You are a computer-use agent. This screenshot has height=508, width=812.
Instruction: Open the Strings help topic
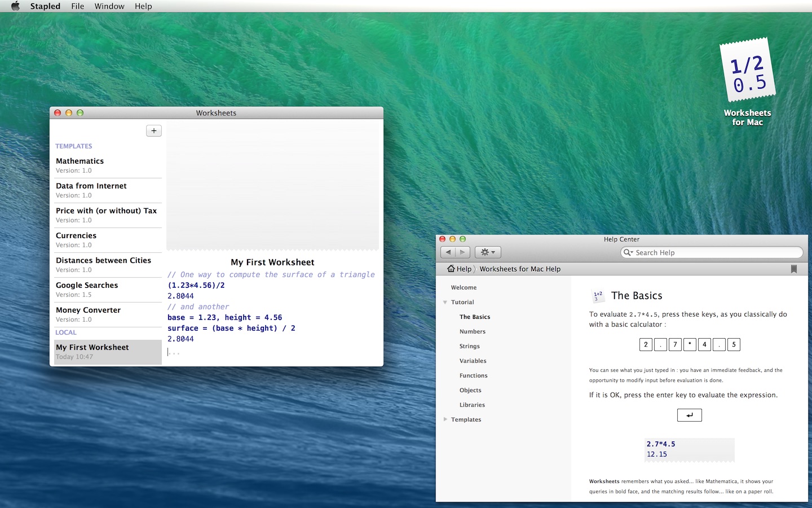(470, 346)
